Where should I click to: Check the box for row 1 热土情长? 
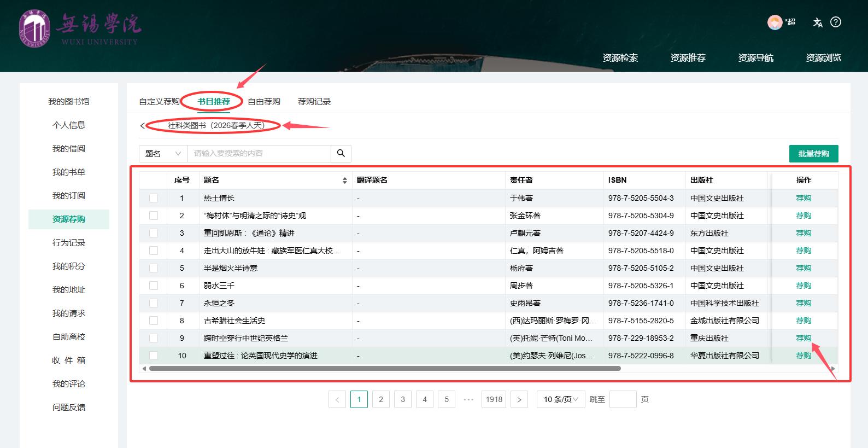coord(154,199)
